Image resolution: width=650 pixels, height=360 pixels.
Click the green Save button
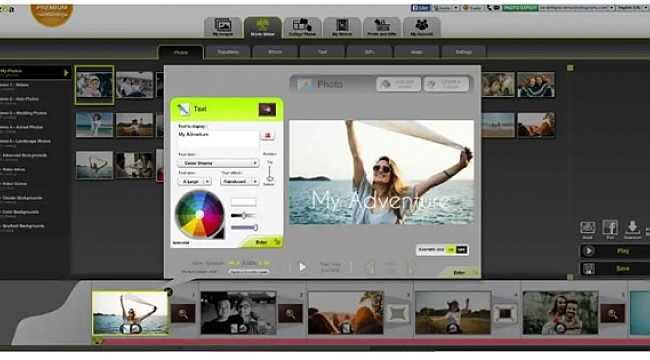point(615,268)
